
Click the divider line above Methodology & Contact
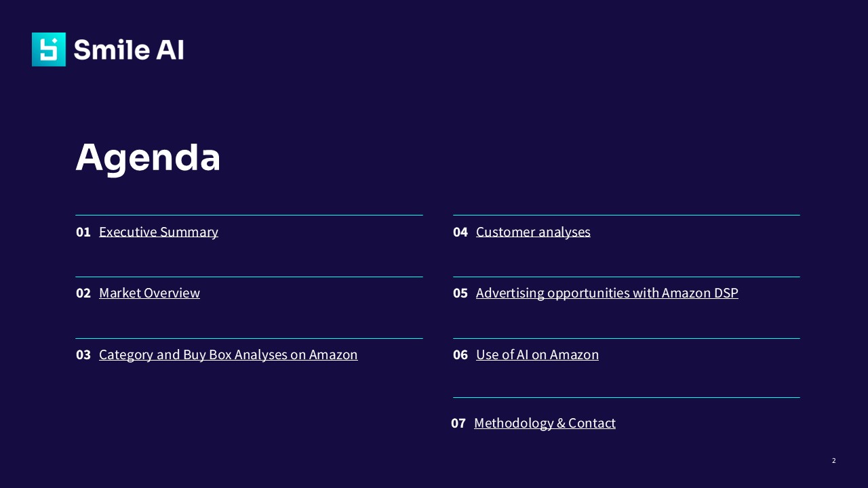(x=627, y=397)
